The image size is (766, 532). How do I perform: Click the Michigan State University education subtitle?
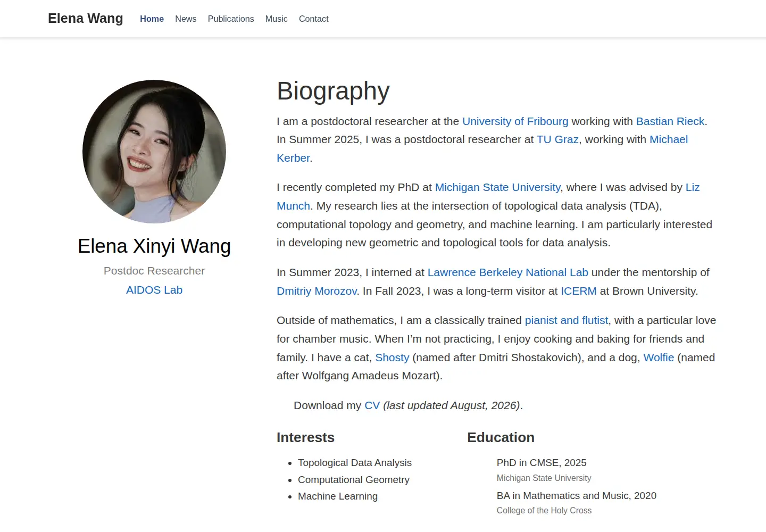pos(544,478)
